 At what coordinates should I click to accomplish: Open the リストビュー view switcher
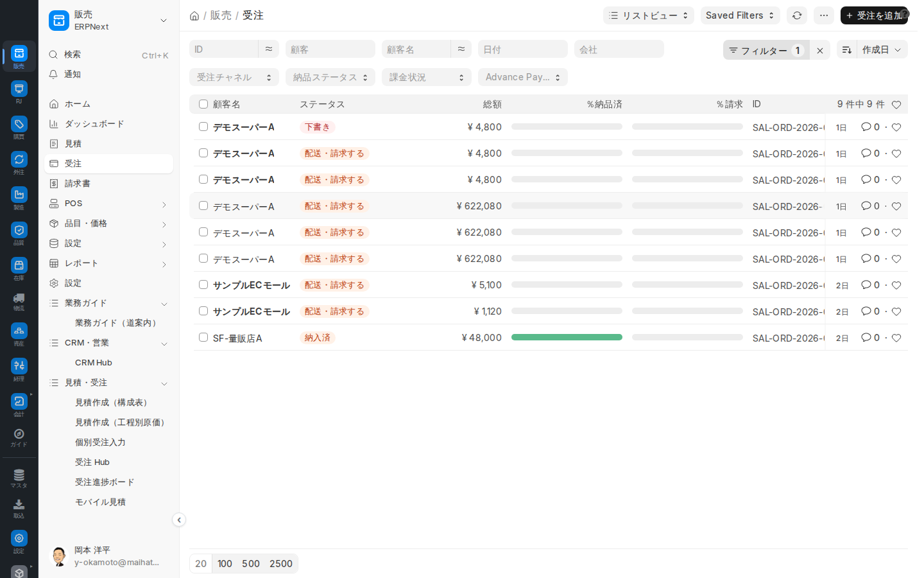tap(649, 15)
